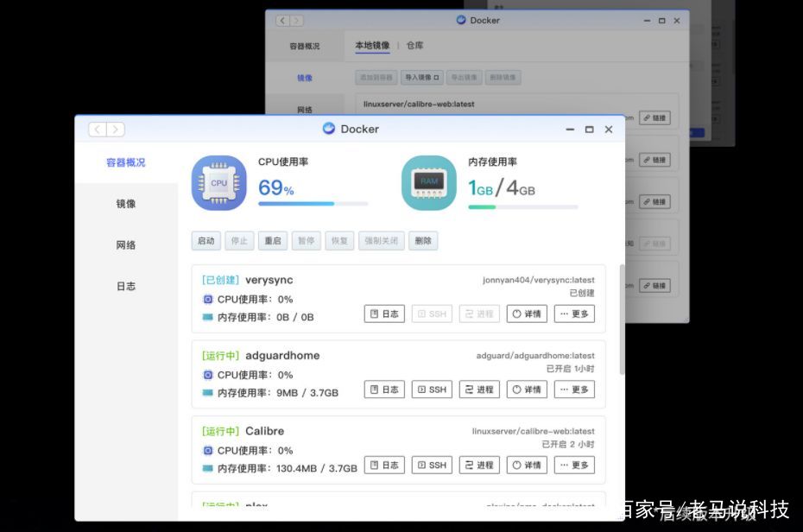
Task: Go to 镜像 in the front window sidebar
Action: click(126, 204)
